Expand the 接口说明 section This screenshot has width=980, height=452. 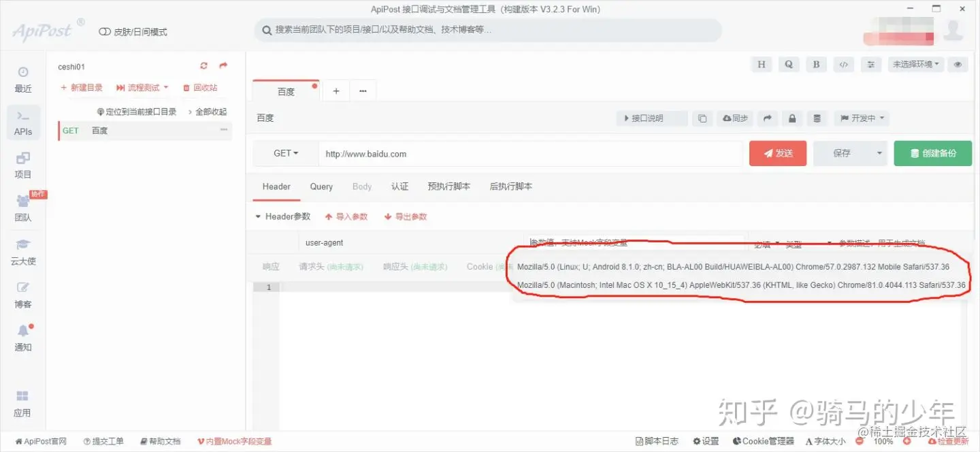[x=652, y=118]
